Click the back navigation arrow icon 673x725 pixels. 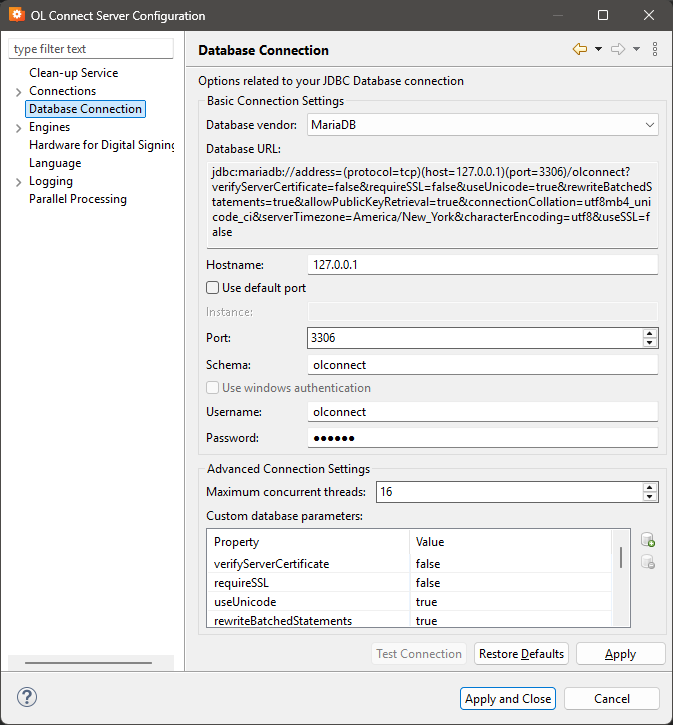pyautogui.click(x=579, y=49)
